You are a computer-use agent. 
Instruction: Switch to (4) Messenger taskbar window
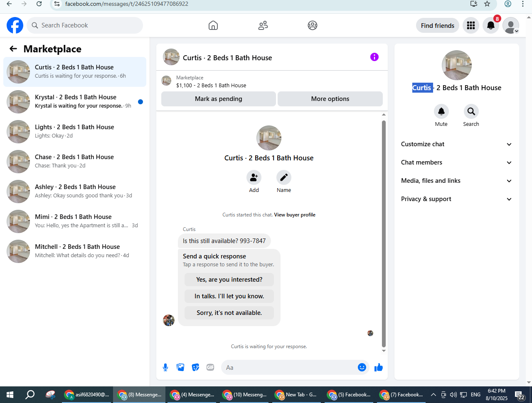pos(192,395)
